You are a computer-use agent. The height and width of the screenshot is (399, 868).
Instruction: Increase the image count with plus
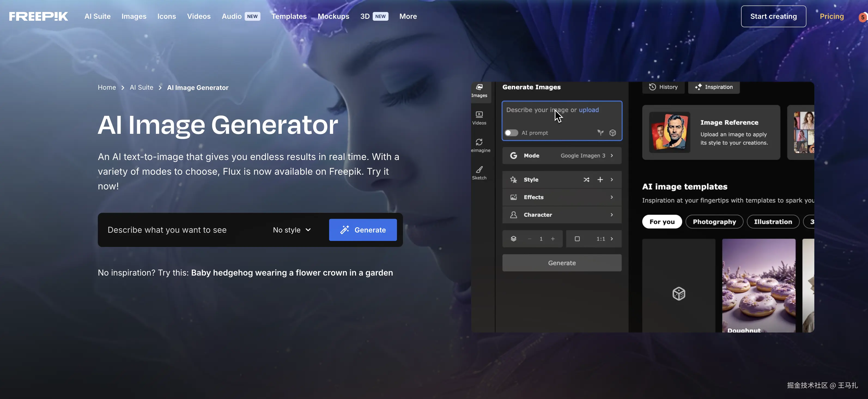pos(553,239)
